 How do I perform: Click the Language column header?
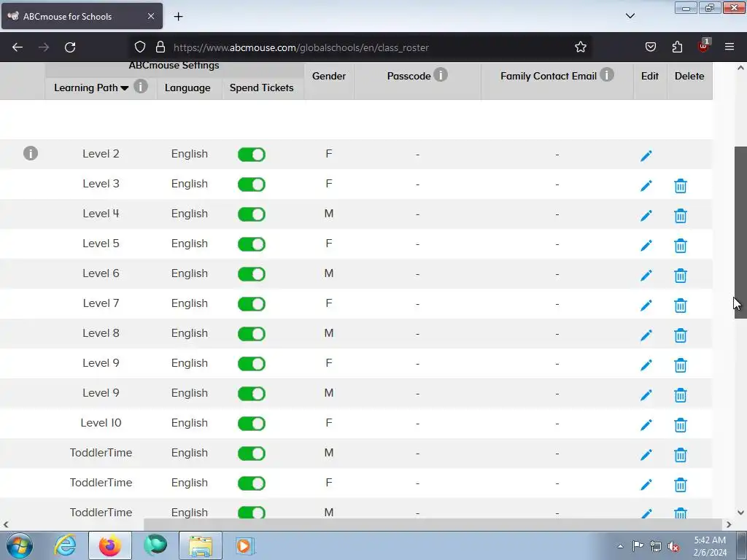point(187,87)
